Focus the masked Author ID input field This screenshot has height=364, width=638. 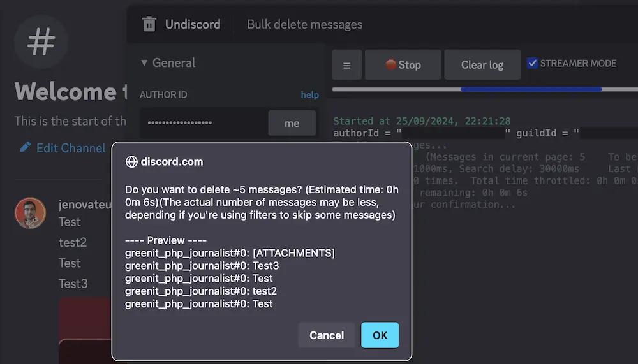click(x=204, y=123)
